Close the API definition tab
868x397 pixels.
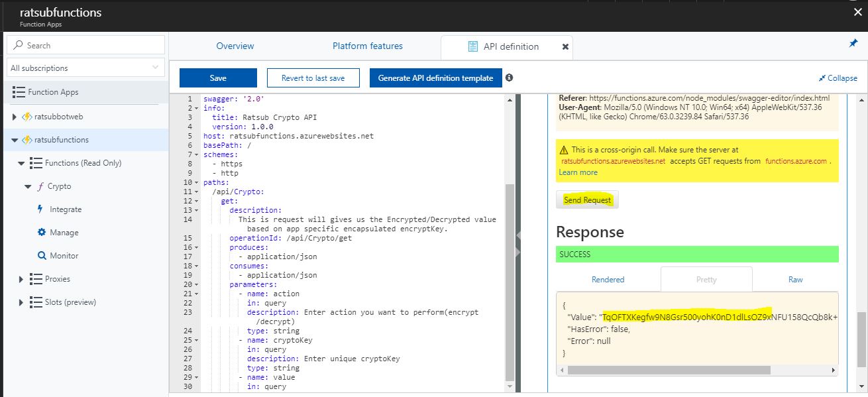565,47
